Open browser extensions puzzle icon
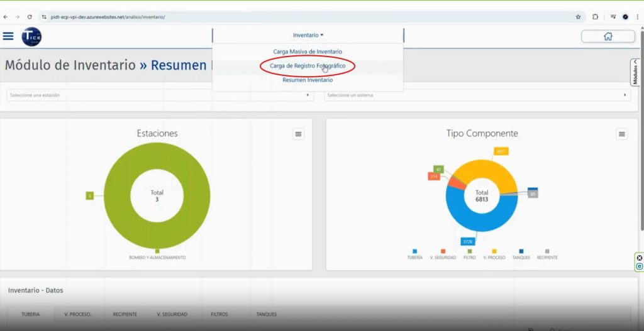 pos(595,17)
